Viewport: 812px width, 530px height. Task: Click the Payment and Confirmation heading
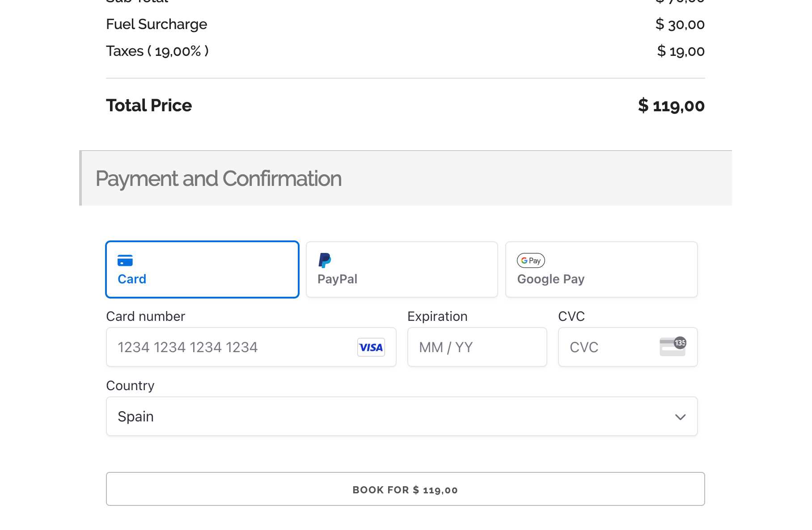(x=218, y=179)
